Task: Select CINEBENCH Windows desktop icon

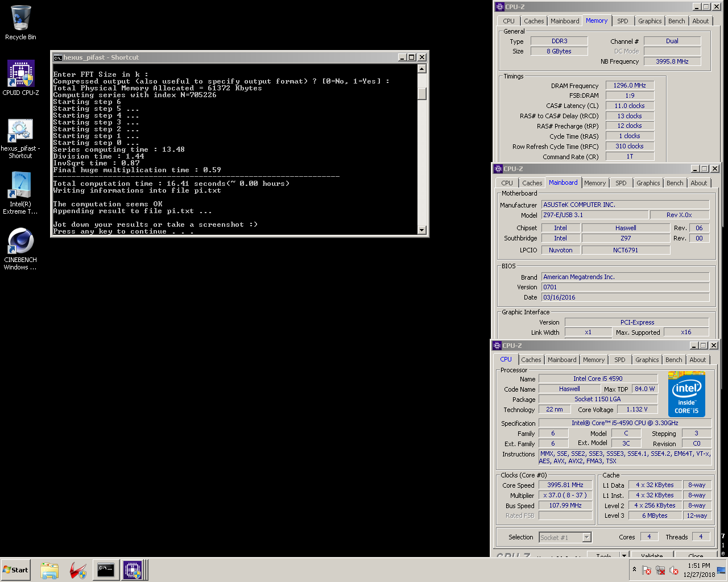Action: coord(20,249)
